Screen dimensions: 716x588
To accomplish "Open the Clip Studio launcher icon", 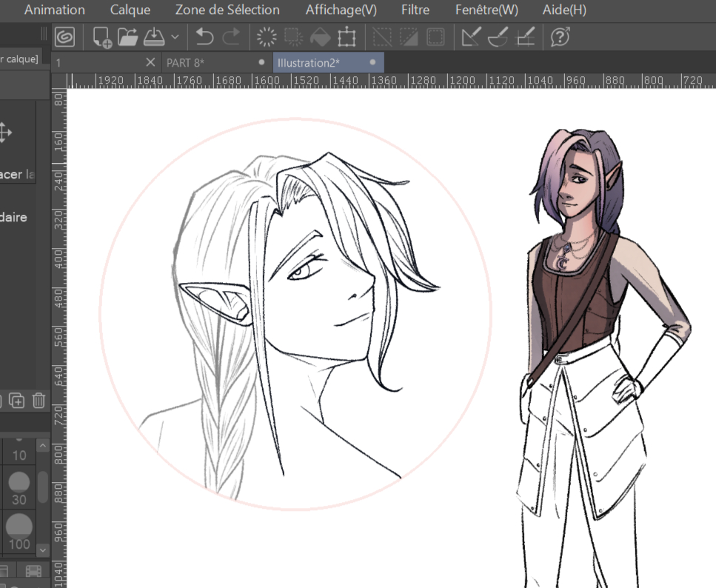I will click(65, 36).
